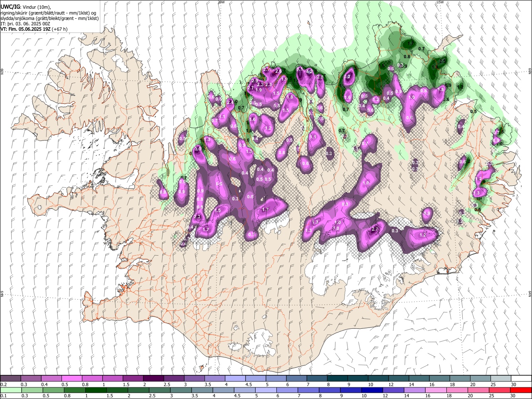Image resolution: width=532 pixels, height=399 pixels.
Task: Click the '0.1' label in the rain legend
Action: [x=3, y=396]
